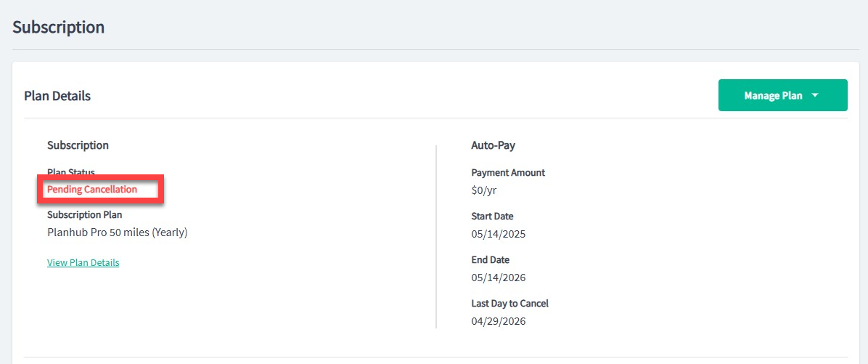Screen dimensions: 868x364
Task: Click the Start Date label
Action: (x=492, y=216)
